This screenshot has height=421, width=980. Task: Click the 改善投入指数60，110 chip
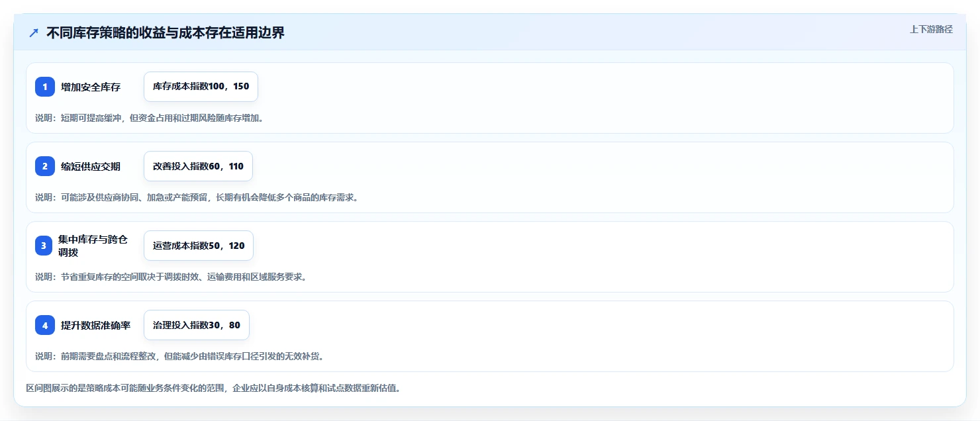[198, 166]
